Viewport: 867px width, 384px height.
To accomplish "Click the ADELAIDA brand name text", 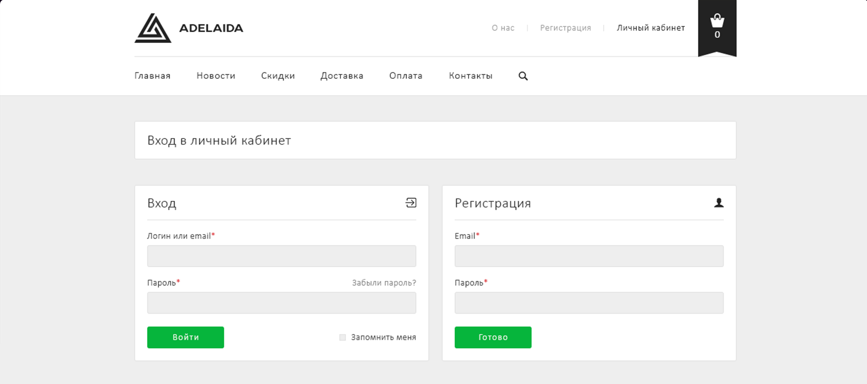I will [x=211, y=28].
